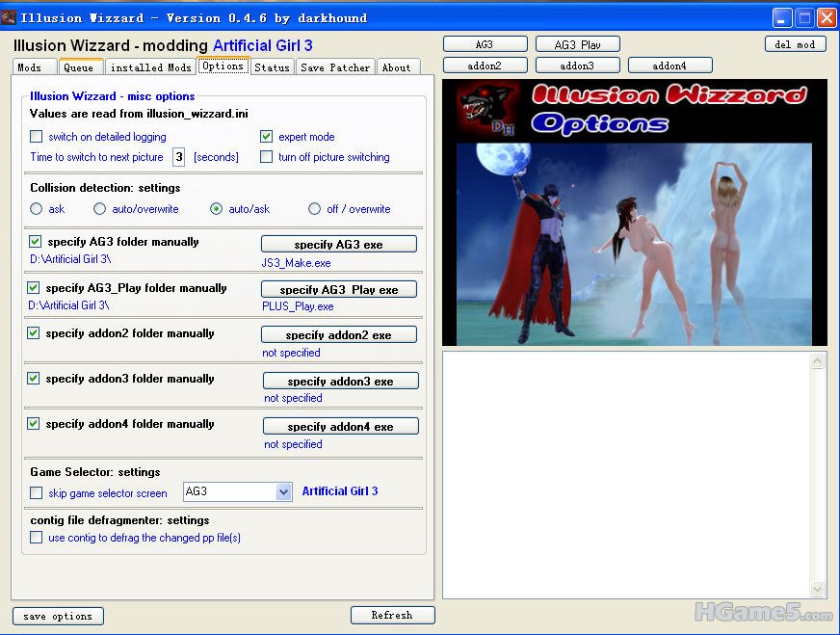Viewport: 840px width, 635px height.
Task: Click the description panel scroll down arrow
Action: click(818, 590)
